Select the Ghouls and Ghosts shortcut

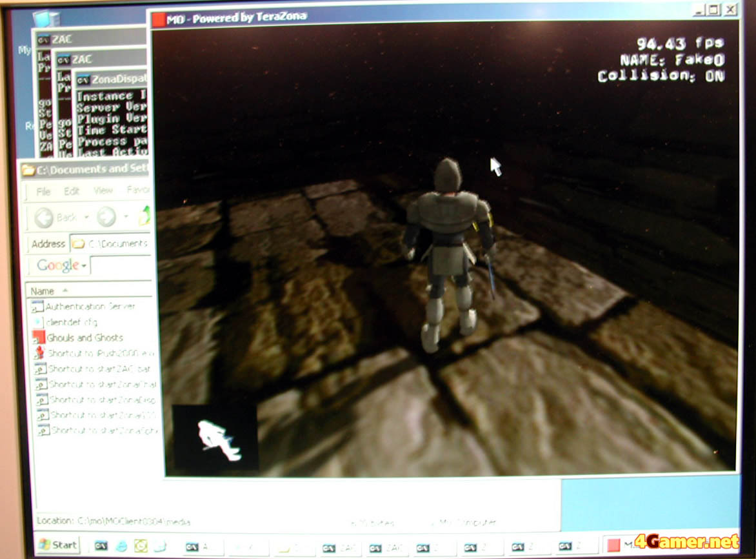pyautogui.click(x=84, y=338)
